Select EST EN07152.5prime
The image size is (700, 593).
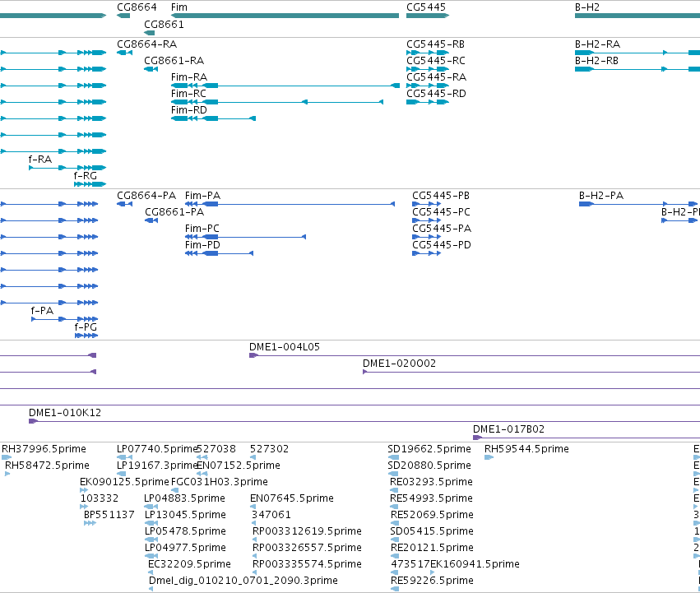pyautogui.click(x=239, y=466)
